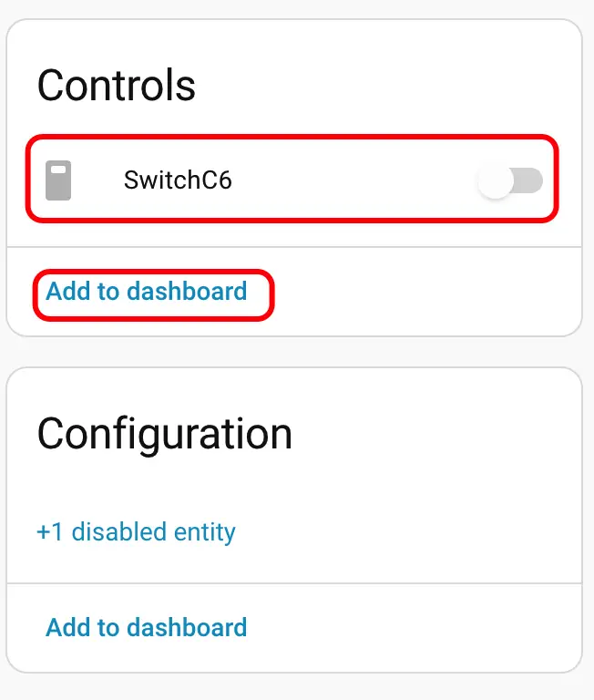Click the white knob of the SwitchC6 toggle
This screenshot has height=700, width=594.
pos(495,181)
